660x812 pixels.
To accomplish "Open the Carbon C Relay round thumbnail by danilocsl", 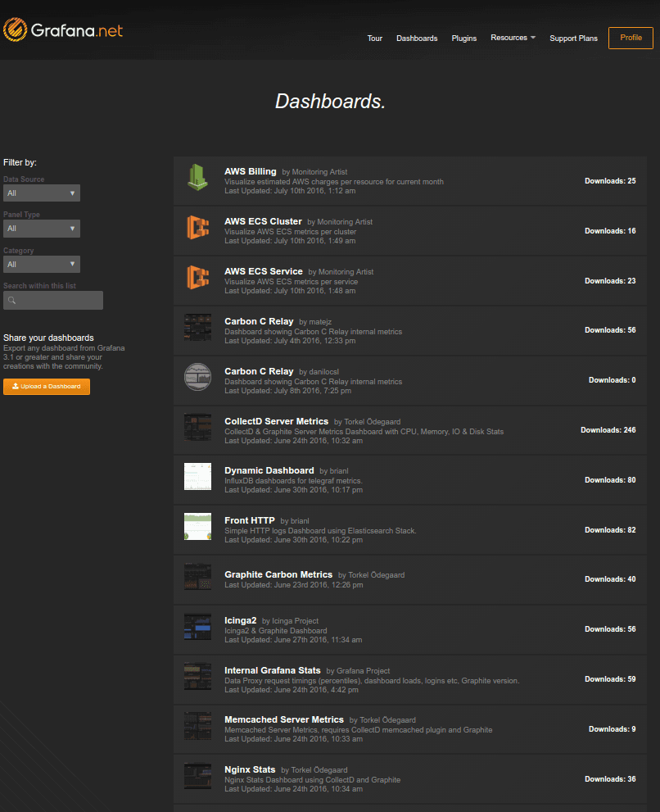I will 197,377.
